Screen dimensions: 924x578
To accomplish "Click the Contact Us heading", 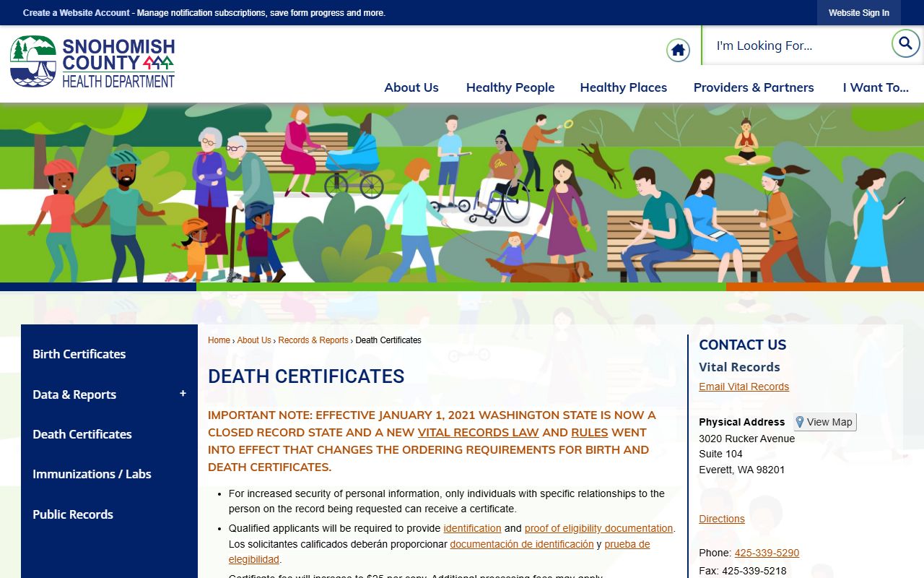I will 742,345.
